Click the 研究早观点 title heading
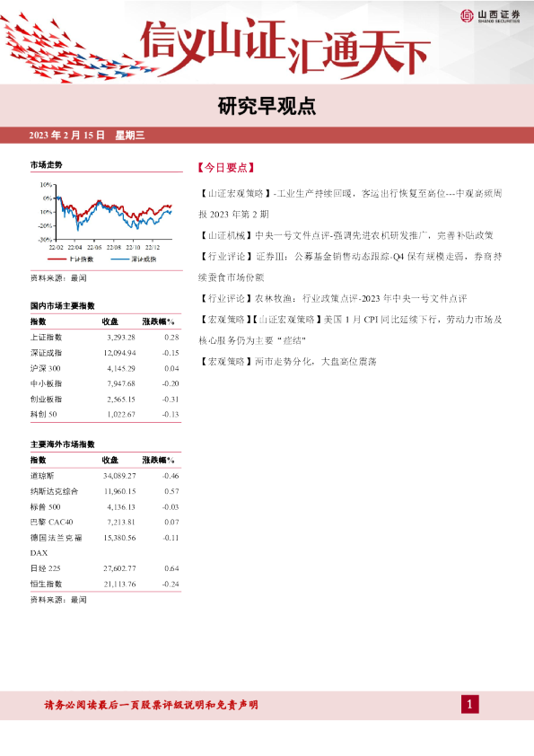 pyautogui.click(x=267, y=107)
